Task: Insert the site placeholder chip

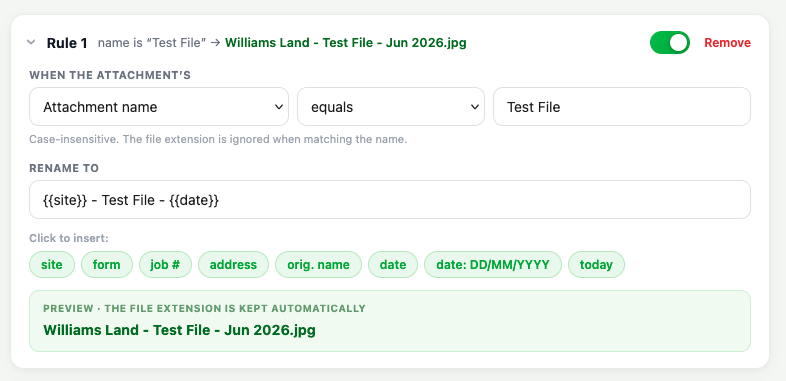Action: point(52,264)
